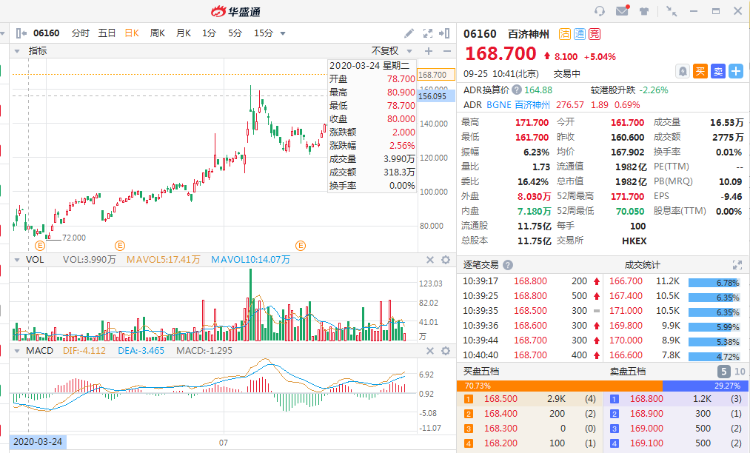
Task: Click the orange 沽 tag icon
Action: pyautogui.click(x=565, y=34)
